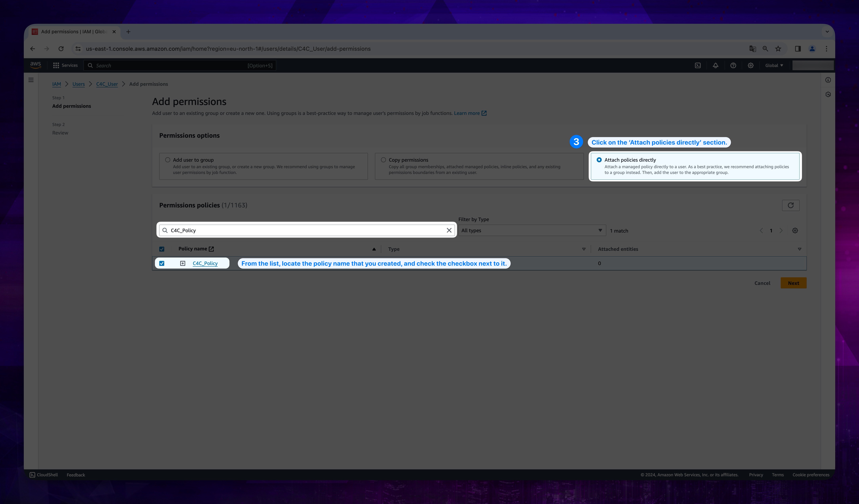Click the Next button to proceed
Screen dimensions: 859x504
click(x=793, y=283)
